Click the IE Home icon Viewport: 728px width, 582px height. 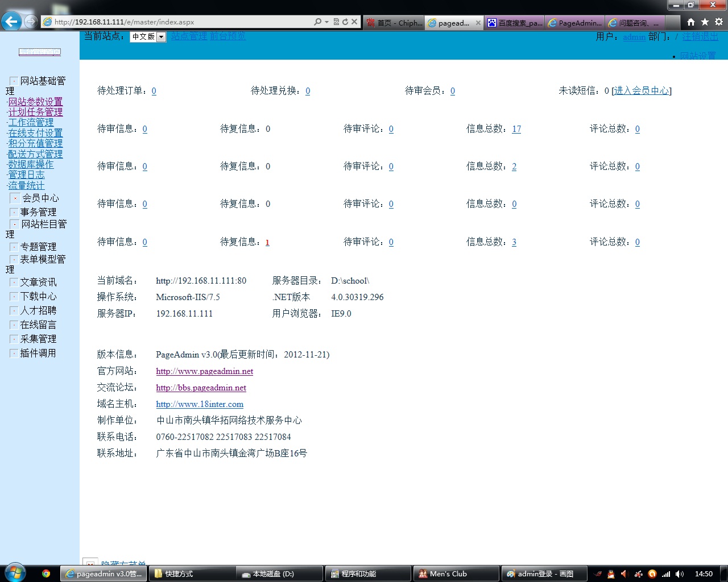[690, 22]
